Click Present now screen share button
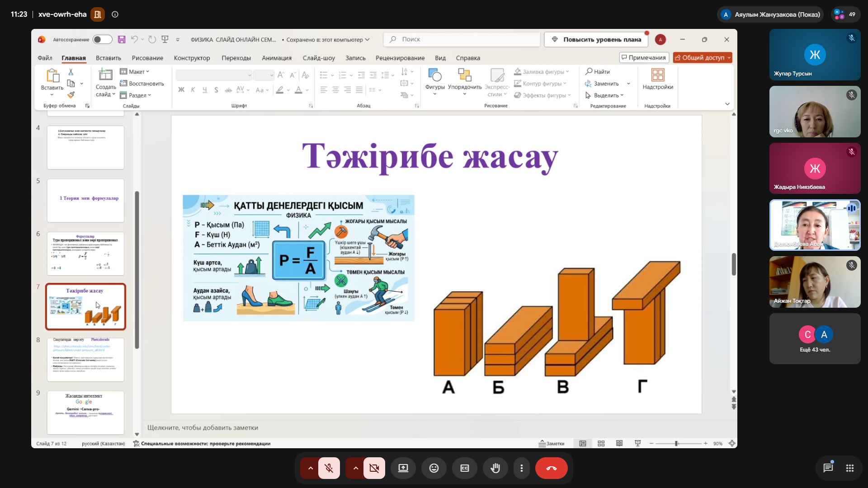This screenshot has height=488, width=868. pos(403,468)
